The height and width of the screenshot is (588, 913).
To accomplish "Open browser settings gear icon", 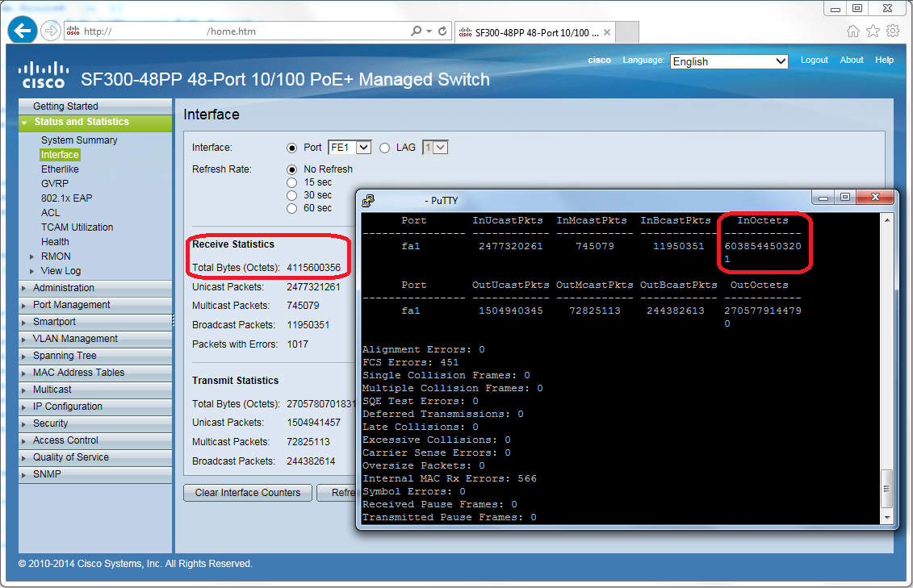I will click(x=893, y=31).
